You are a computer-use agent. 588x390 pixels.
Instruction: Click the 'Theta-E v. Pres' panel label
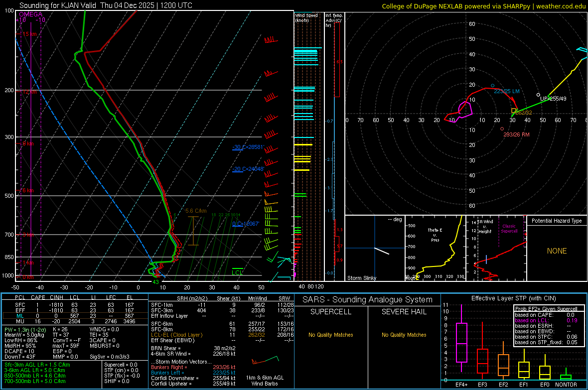point(435,235)
